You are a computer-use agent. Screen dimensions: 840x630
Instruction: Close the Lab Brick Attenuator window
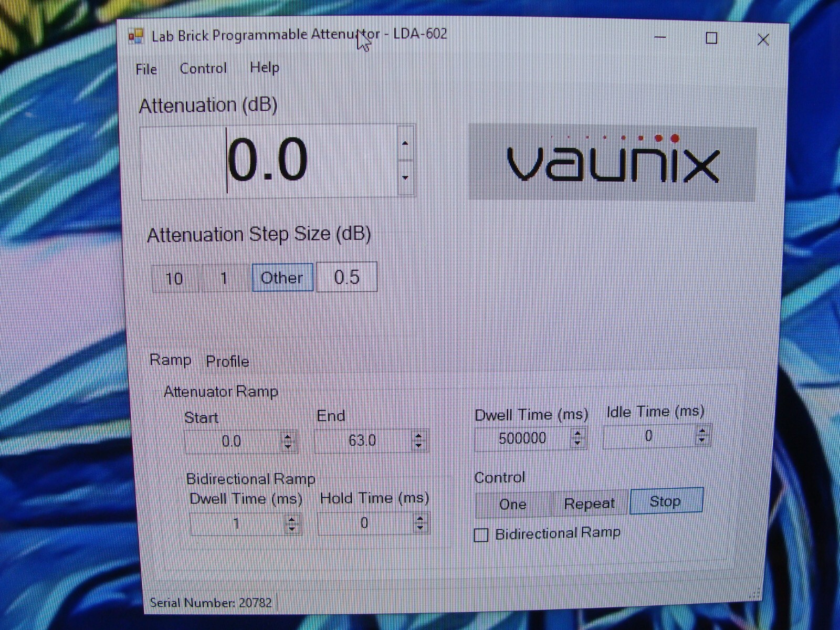[x=763, y=39]
